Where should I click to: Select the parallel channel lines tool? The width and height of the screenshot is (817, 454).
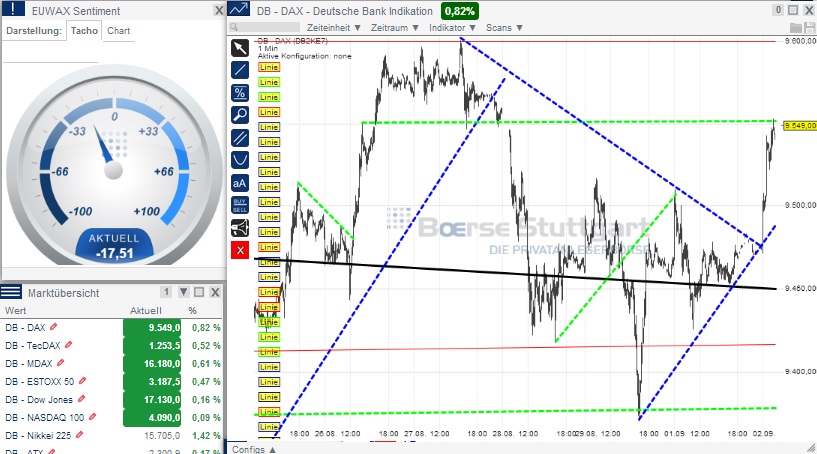click(240, 138)
